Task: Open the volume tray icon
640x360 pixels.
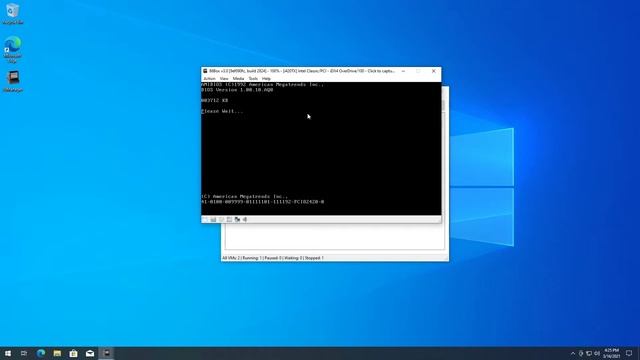Action: (597, 353)
